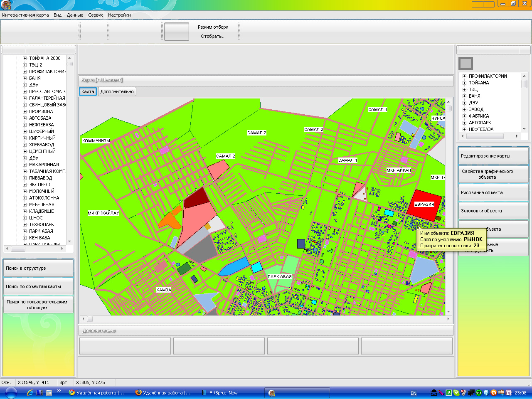Open the Настройки menu

119,15
